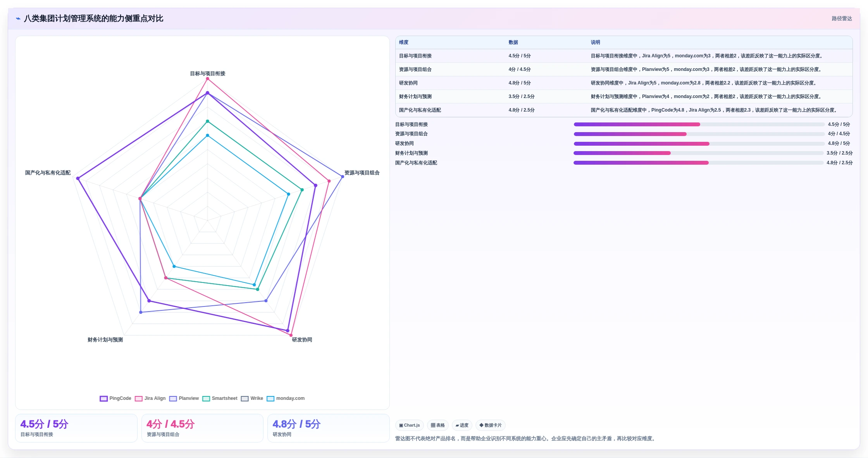
Task: Click description mentioning monday.com为2.8
Action: point(704,83)
